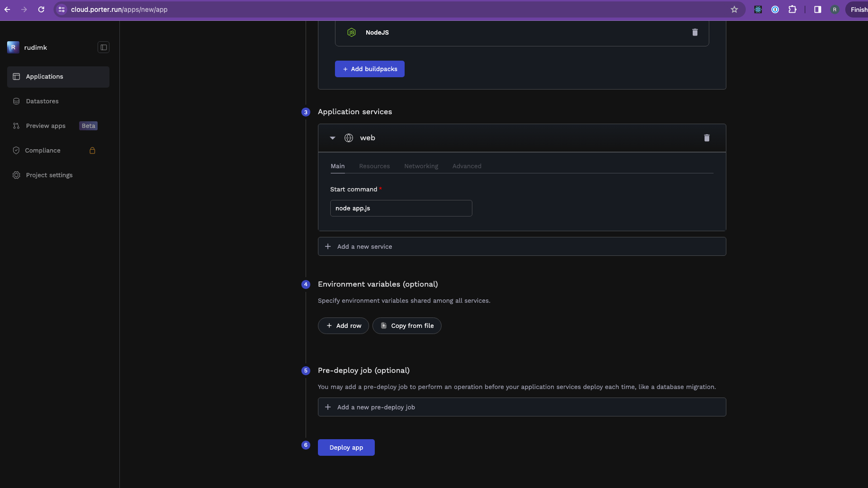Reload the page in browser
Viewport: 868px width, 488px height.
click(x=41, y=9)
